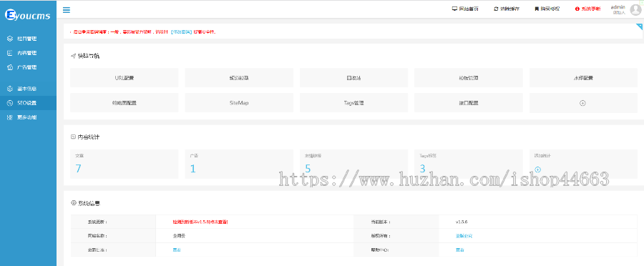Click 查看 in the 帮助中心 row
Image resolution: width=644 pixels, height=266 pixels.
point(459,250)
